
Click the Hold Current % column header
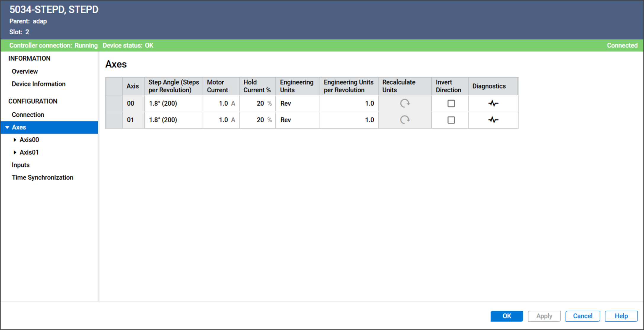tap(257, 86)
